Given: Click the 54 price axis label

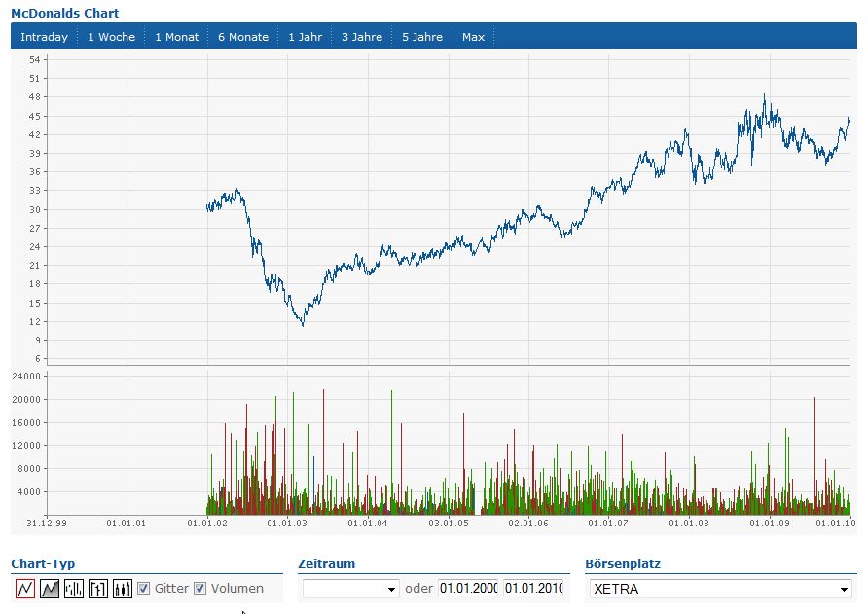Looking at the screenshot, I should [x=35, y=59].
